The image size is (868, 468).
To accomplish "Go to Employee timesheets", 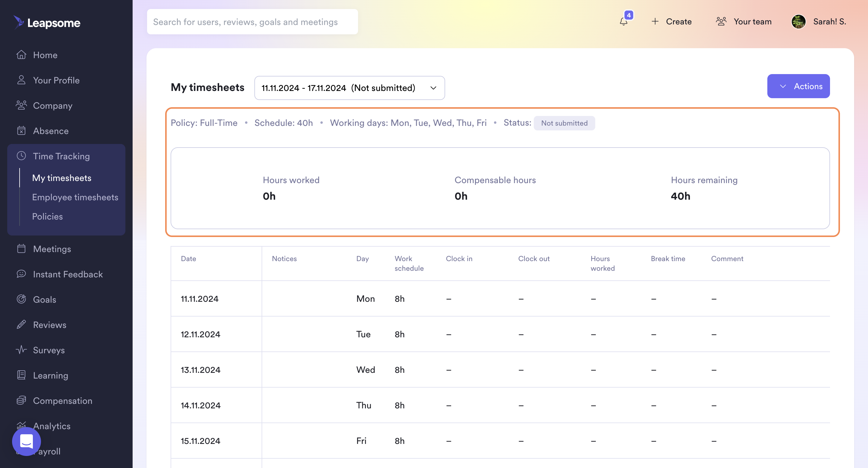I will (75, 197).
